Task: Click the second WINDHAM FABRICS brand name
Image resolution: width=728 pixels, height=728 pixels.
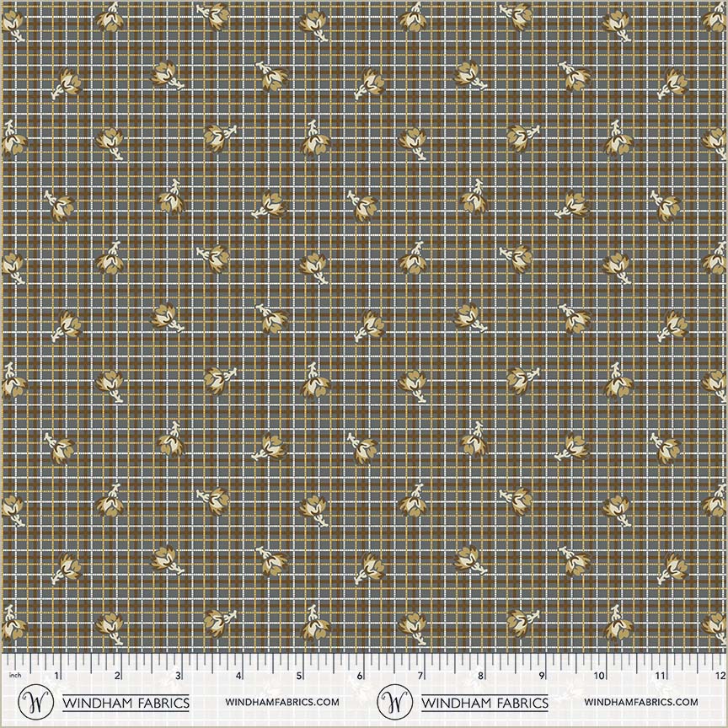Action: (484, 702)
